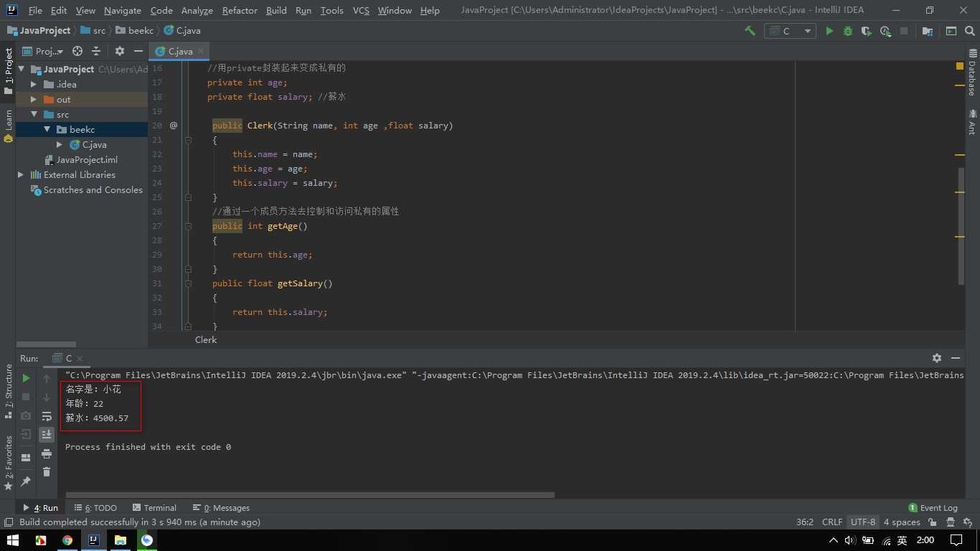Click Restore Layout icon in Run panel
Screen dimensions: 980x551
26,457
